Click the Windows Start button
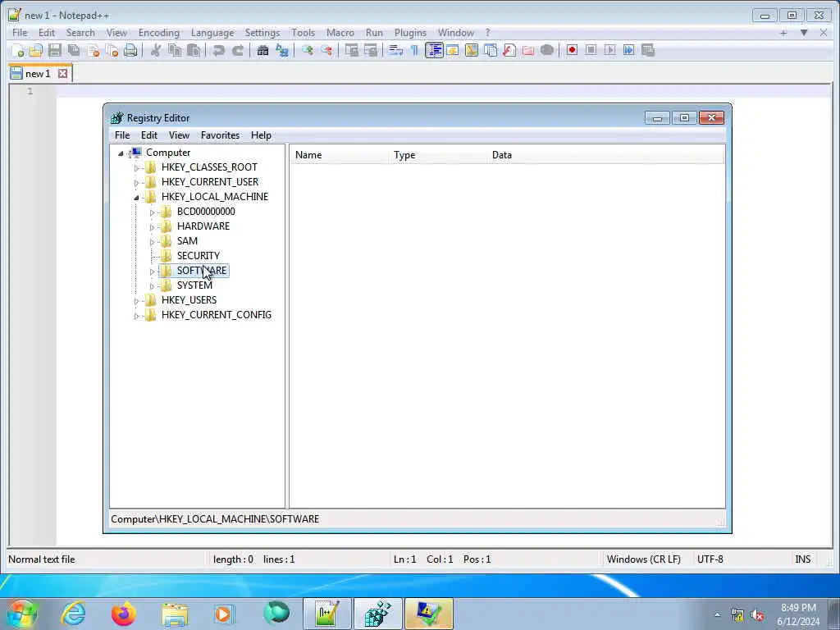This screenshot has height=630, width=840. click(x=21, y=614)
